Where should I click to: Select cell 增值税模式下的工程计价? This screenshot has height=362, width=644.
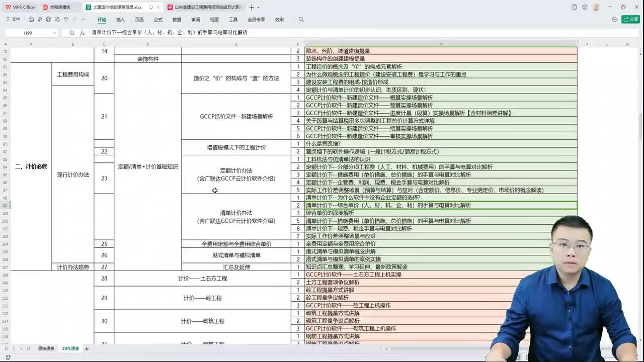tap(236, 147)
